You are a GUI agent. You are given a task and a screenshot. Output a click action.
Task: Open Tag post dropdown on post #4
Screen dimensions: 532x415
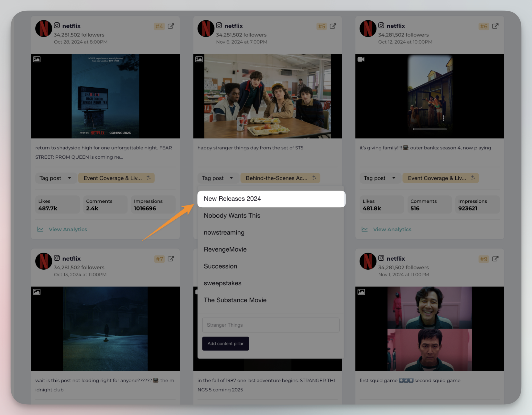coord(56,178)
